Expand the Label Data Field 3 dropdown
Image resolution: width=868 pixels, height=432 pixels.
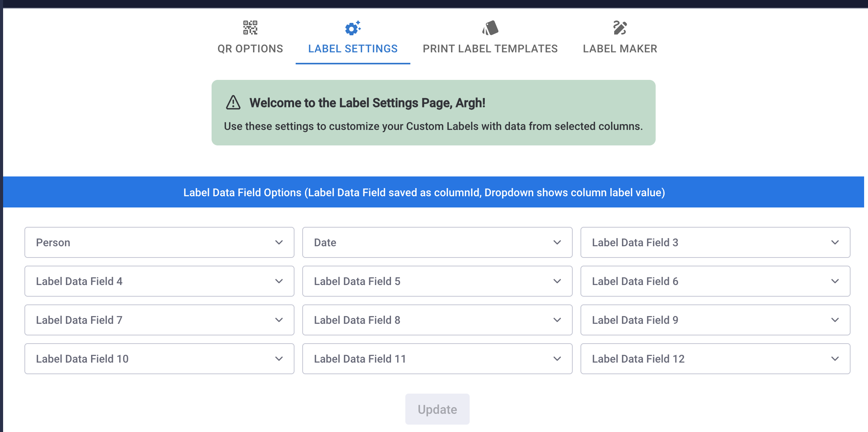(x=715, y=242)
